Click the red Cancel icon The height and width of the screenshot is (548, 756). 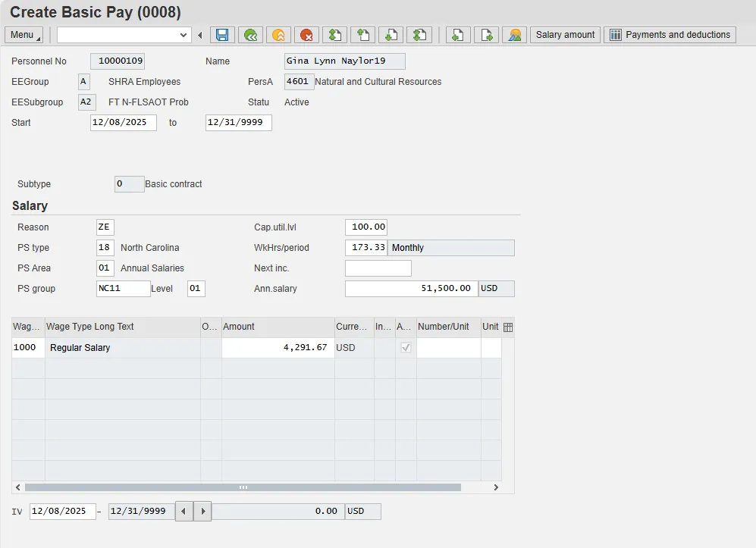pyautogui.click(x=306, y=35)
